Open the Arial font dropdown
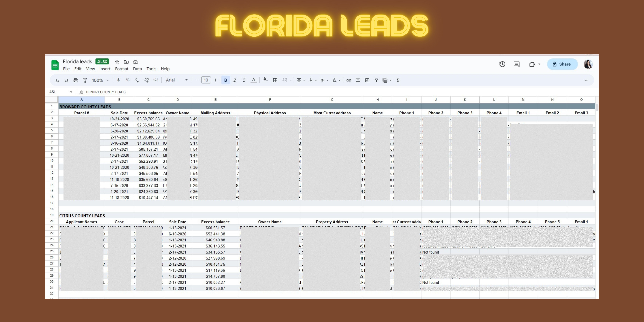This screenshot has height=322, width=644. click(x=176, y=80)
